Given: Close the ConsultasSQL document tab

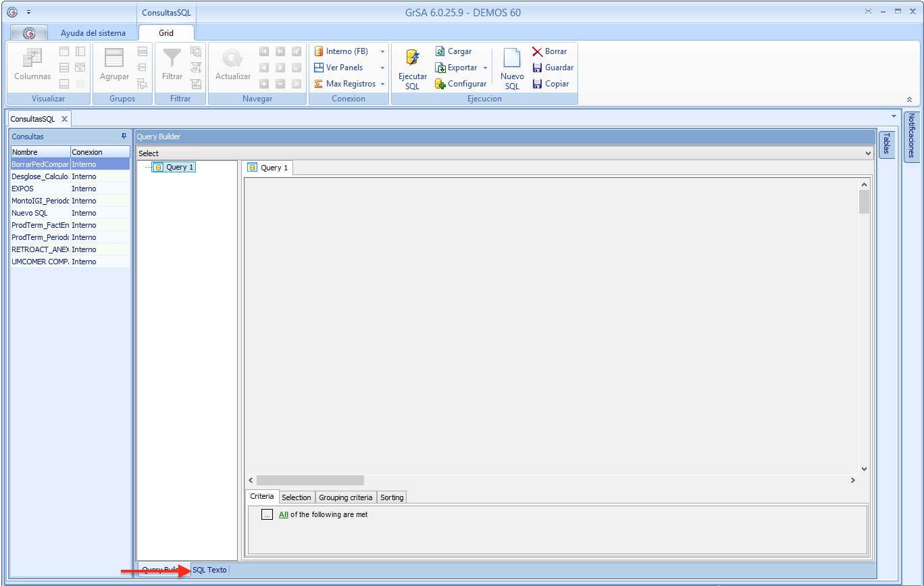Looking at the screenshot, I should click(x=64, y=119).
